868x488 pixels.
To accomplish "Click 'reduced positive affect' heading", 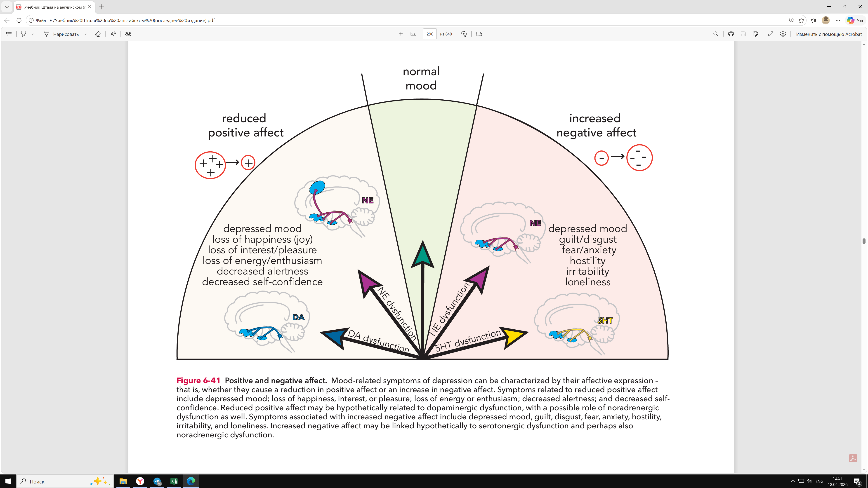I will [x=246, y=125].
